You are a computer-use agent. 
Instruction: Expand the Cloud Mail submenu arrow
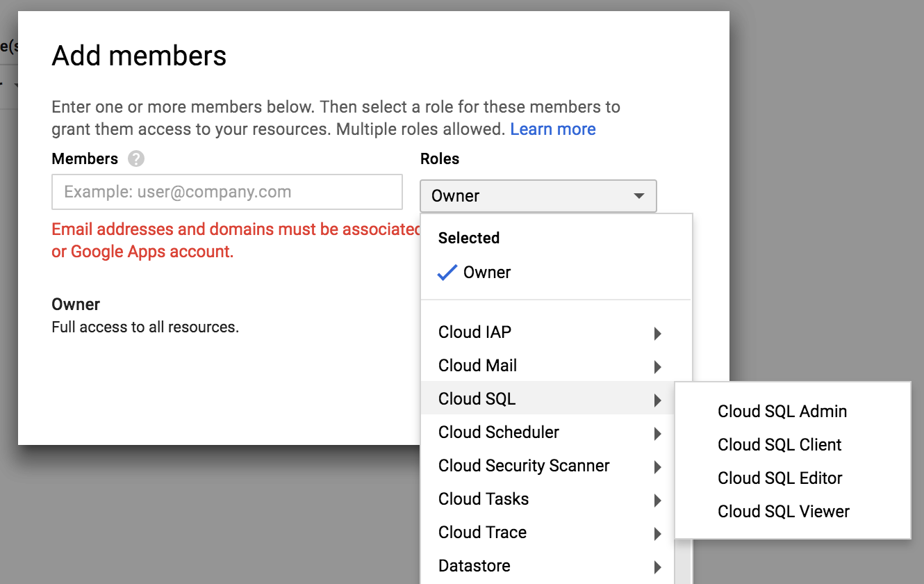pos(657,367)
